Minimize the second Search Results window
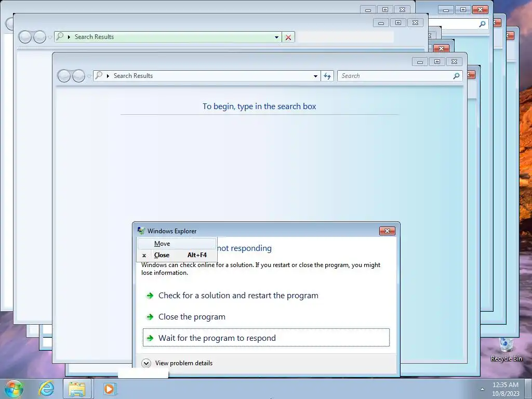 point(381,23)
